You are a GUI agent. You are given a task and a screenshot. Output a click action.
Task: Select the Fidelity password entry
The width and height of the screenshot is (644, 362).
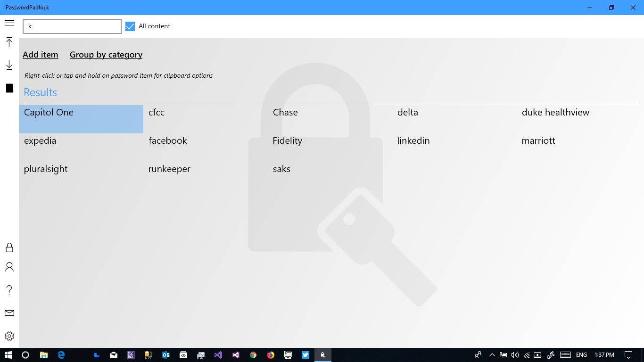pos(287,140)
